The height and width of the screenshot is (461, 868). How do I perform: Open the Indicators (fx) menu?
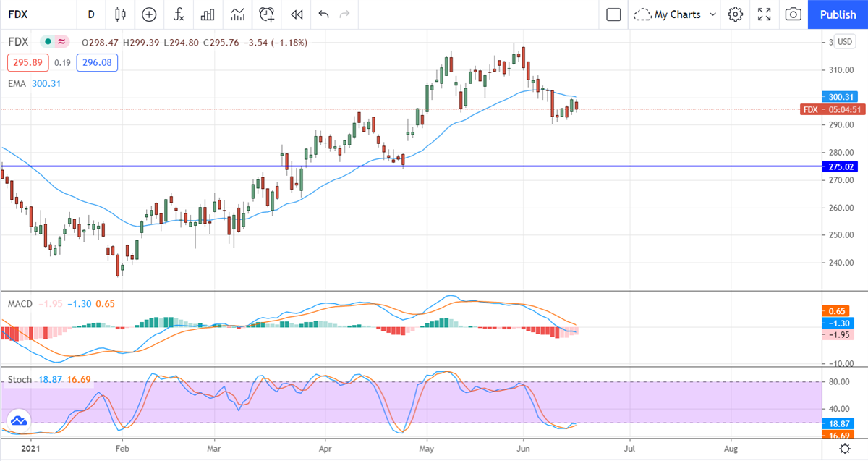click(x=178, y=14)
